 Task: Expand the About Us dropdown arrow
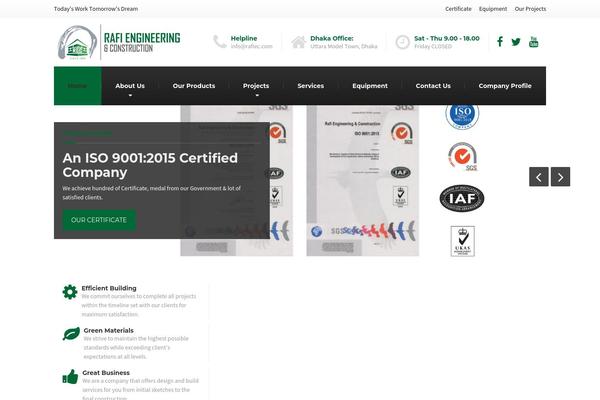click(130, 95)
